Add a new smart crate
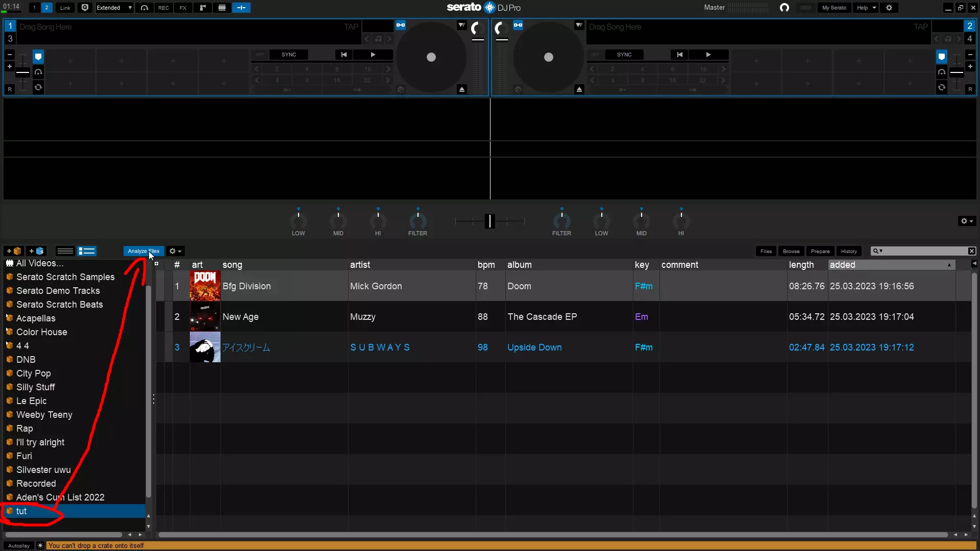The width and height of the screenshot is (980, 551). coord(36,251)
